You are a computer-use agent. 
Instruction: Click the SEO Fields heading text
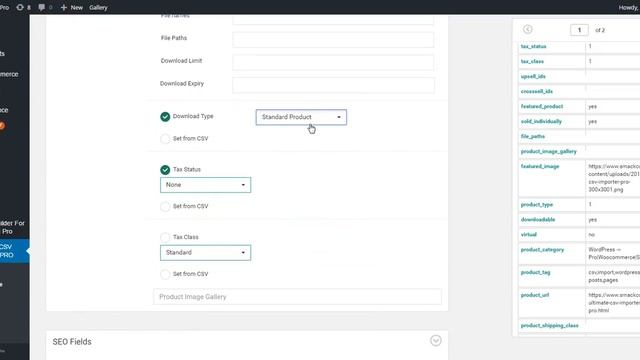click(x=72, y=342)
